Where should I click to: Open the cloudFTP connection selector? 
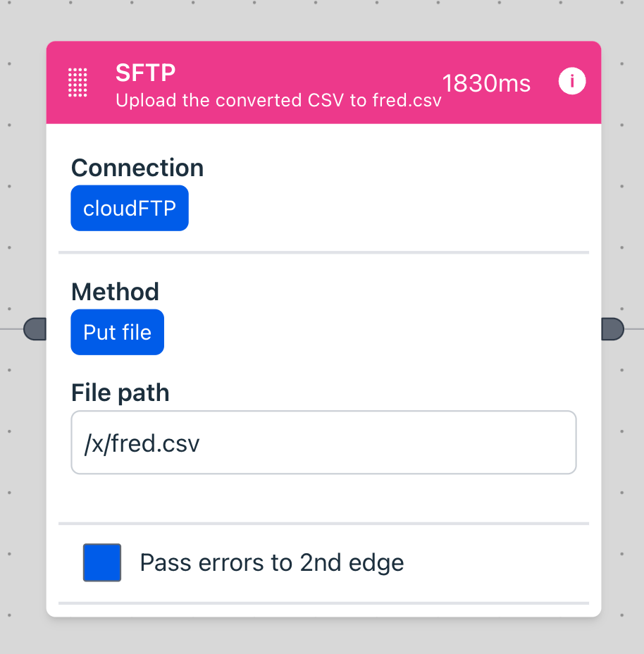130,208
